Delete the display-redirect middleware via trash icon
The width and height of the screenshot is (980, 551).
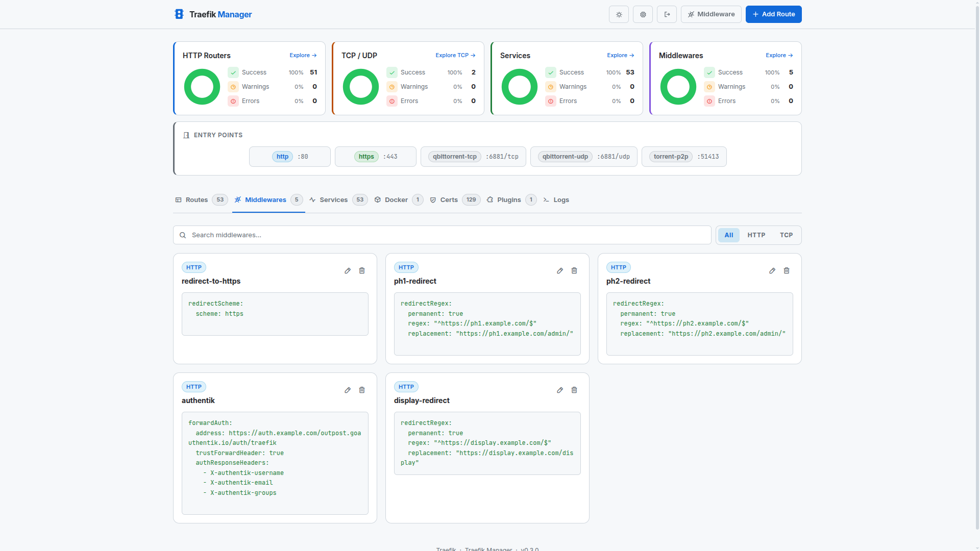(574, 390)
